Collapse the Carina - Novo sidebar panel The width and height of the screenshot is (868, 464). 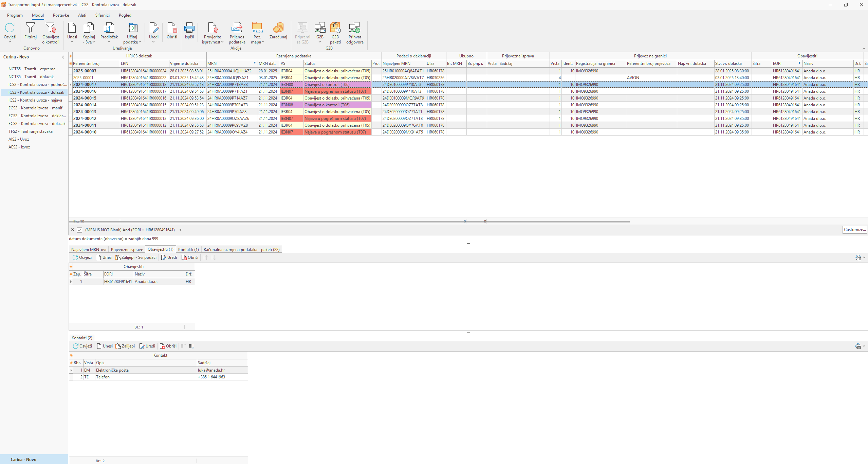click(63, 57)
